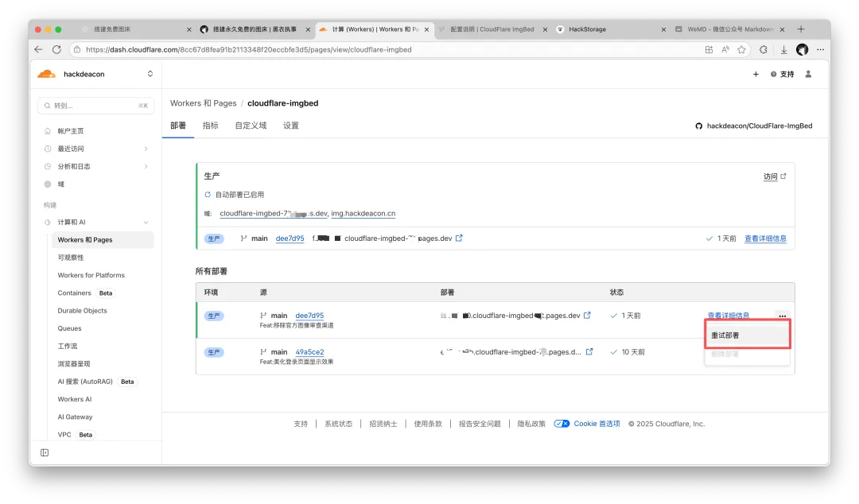Open 查看详细信息 in the production card

765,238
